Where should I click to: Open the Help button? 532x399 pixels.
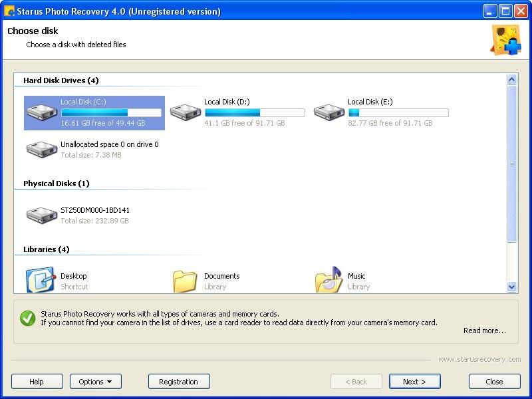click(x=37, y=381)
